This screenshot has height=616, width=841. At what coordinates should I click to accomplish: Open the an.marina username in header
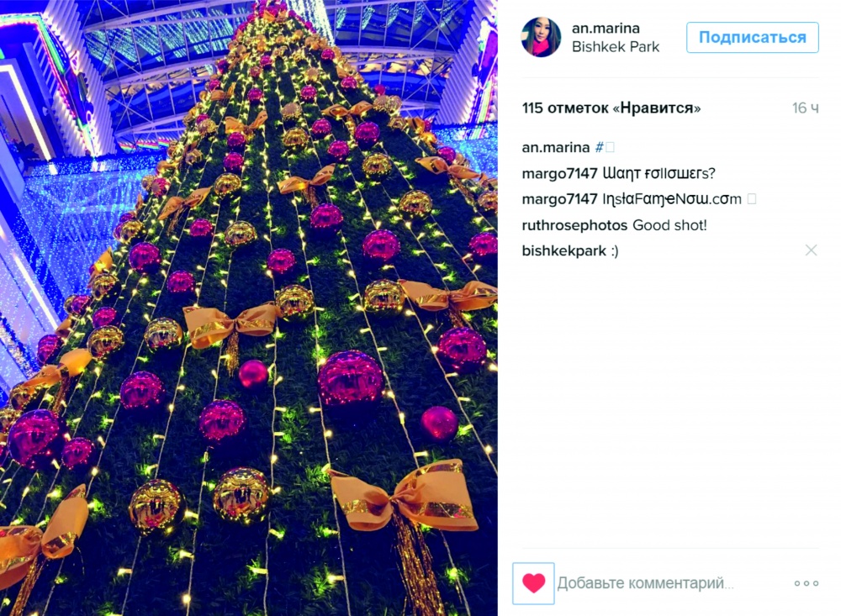click(605, 28)
